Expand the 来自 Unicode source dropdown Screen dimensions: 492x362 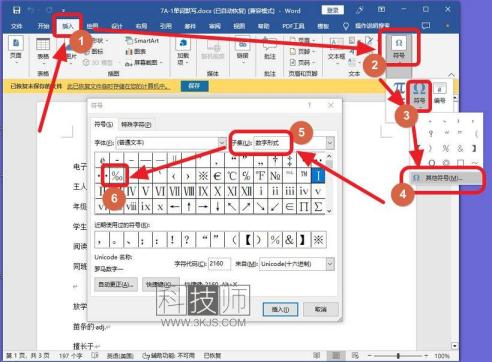[330, 264]
